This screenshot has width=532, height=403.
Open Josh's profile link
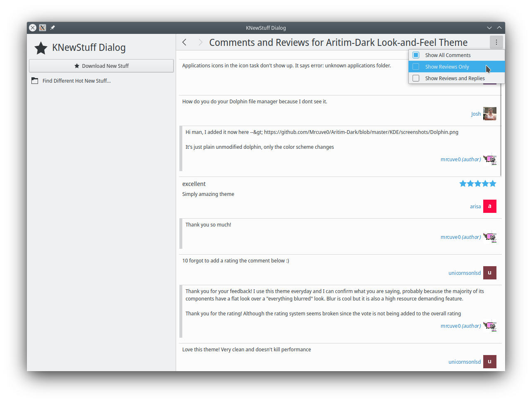click(x=476, y=114)
